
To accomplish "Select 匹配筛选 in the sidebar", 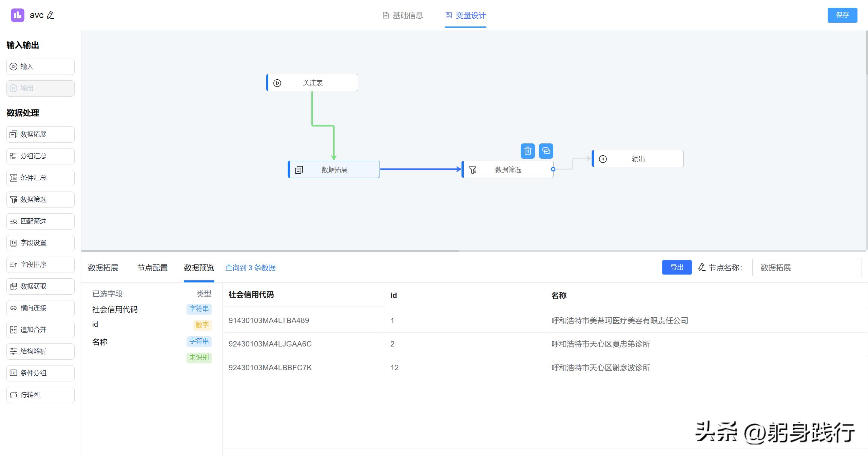I will (x=40, y=221).
